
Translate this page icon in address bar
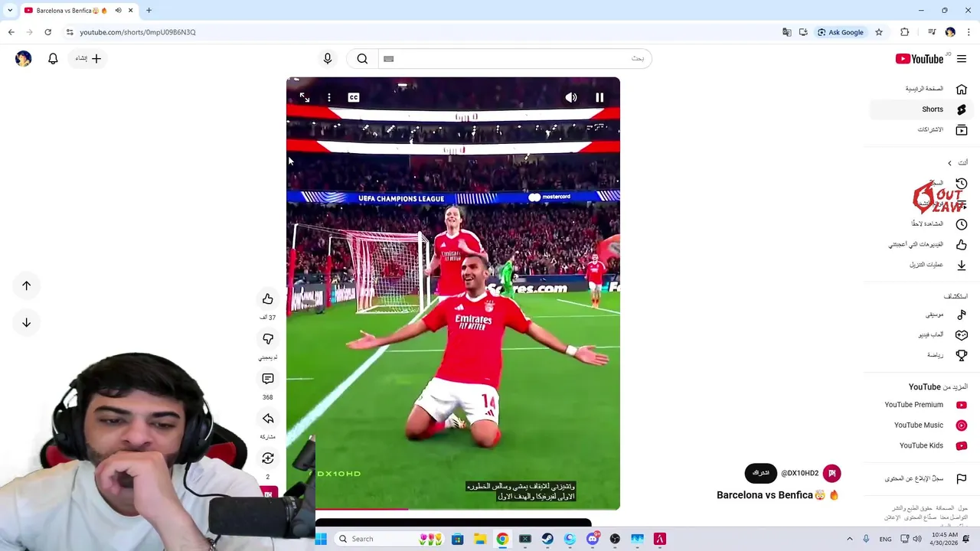(786, 32)
